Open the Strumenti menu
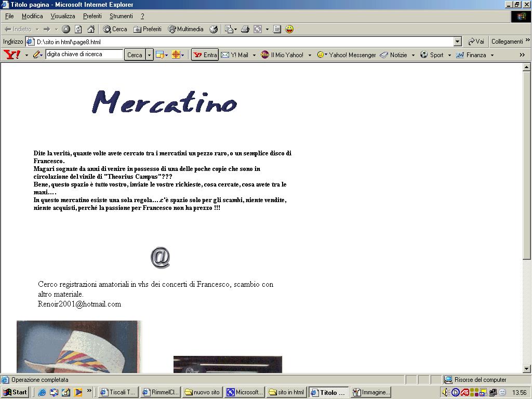The height and width of the screenshot is (399, 532). click(121, 16)
